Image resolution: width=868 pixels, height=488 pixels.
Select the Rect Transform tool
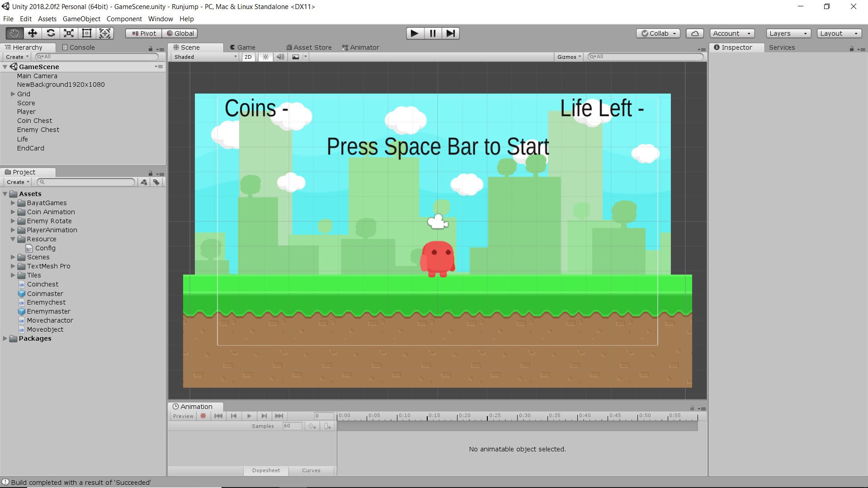(x=87, y=33)
